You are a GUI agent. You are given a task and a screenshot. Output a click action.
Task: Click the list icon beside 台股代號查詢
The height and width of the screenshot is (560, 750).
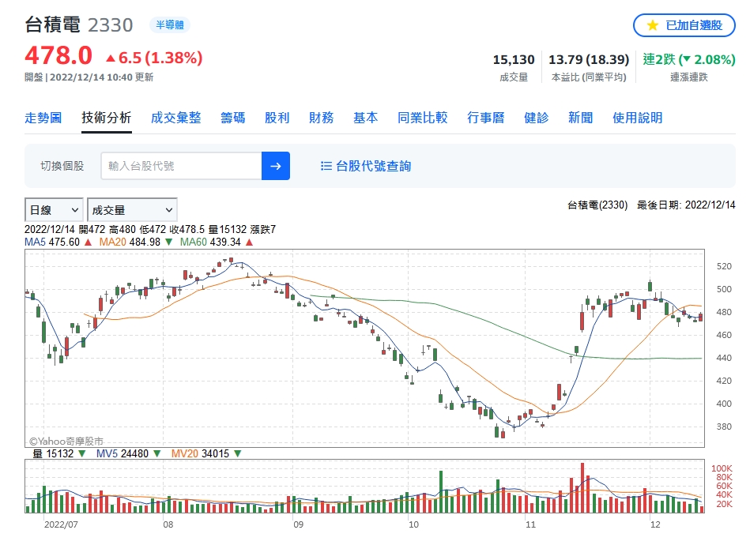coord(326,166)
